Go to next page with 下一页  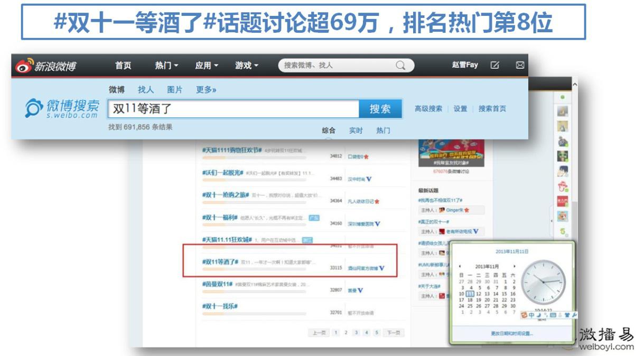tap(393, 333)
